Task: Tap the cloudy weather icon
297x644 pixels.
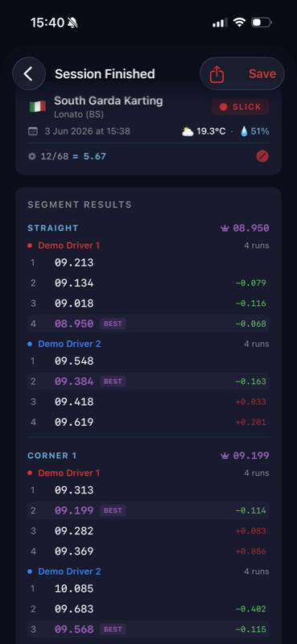Action: point(188,131)
